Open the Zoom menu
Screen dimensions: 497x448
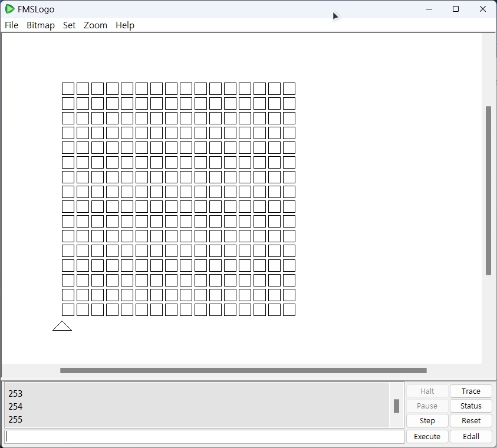95,25
